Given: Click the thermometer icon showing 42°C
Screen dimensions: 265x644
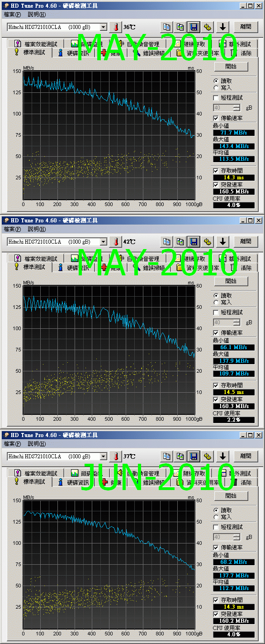Looking at the screenshot, I should (x=116, y=241).
